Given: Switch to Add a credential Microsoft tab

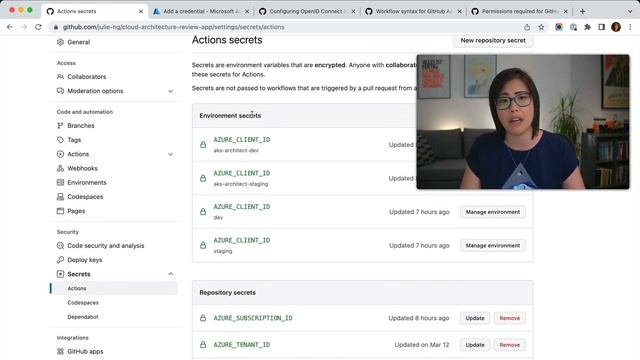Looking at the screenshot, I should tap(202, 11).
